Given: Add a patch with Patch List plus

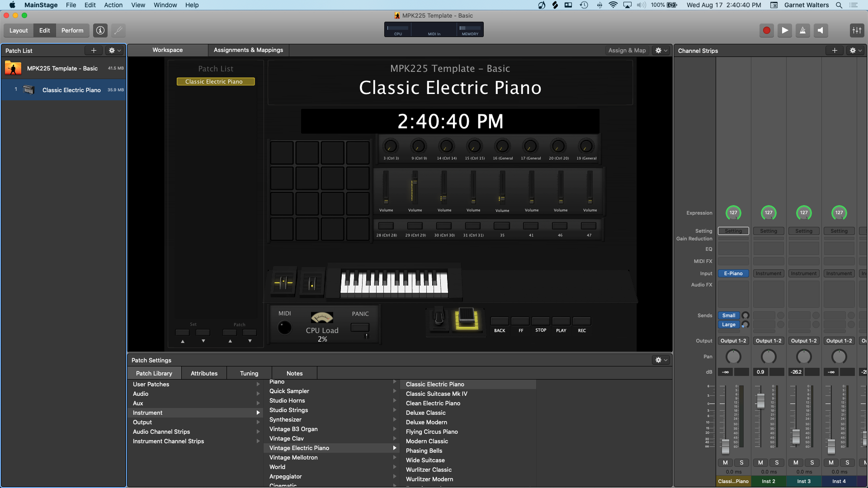Looking at the screenshot, I should click(94, 51).
